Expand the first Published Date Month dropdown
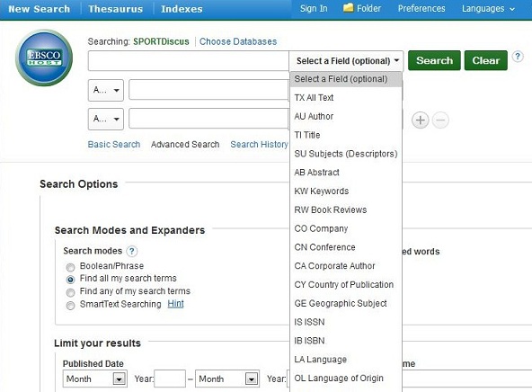The image size is (532, 392). pyautogui.click(x=94, y=379)
